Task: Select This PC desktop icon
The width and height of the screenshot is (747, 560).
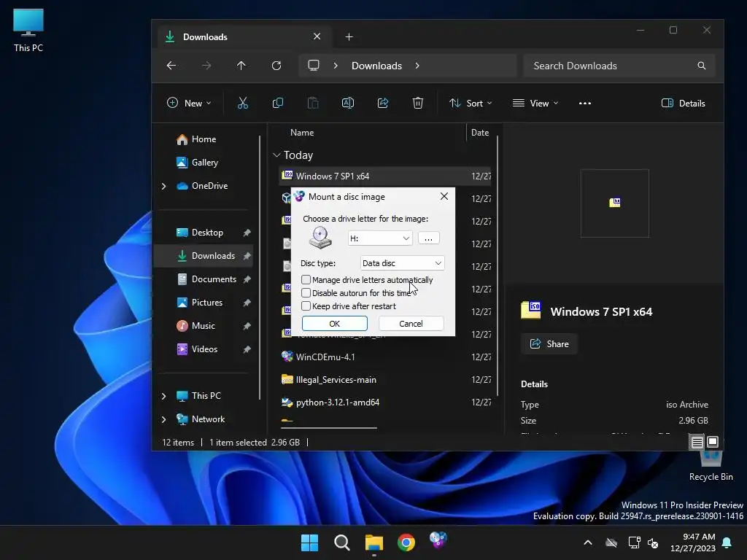Action: 28,30
